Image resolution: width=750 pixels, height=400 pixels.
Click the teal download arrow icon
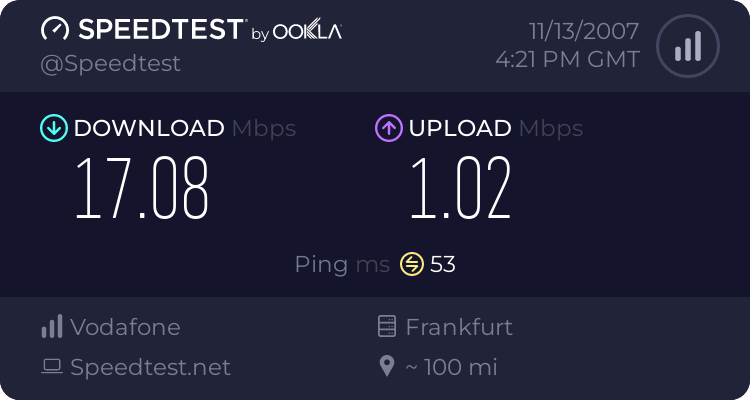53,128
